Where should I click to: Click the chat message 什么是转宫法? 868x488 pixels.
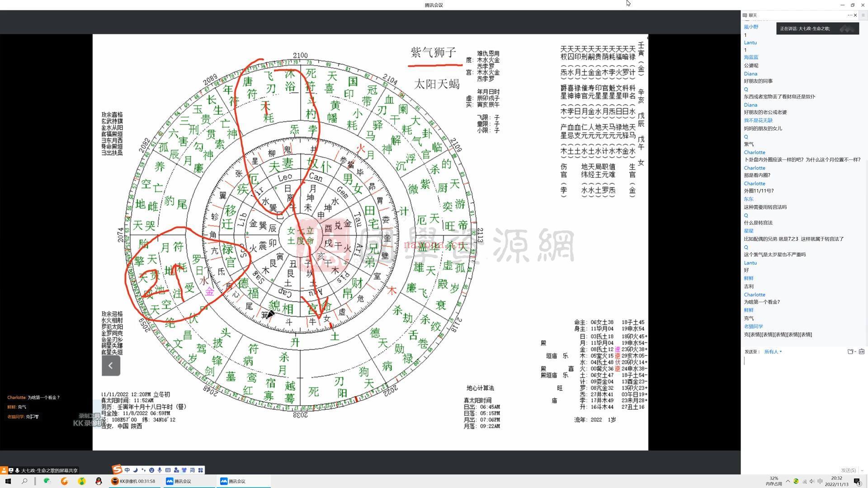(x=758, y=223)
